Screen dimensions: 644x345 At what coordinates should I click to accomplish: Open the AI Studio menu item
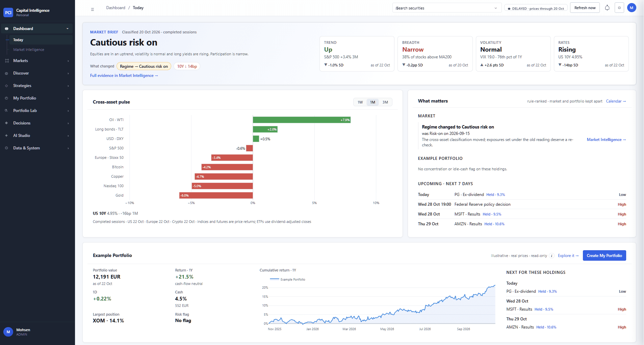(37, 136)
